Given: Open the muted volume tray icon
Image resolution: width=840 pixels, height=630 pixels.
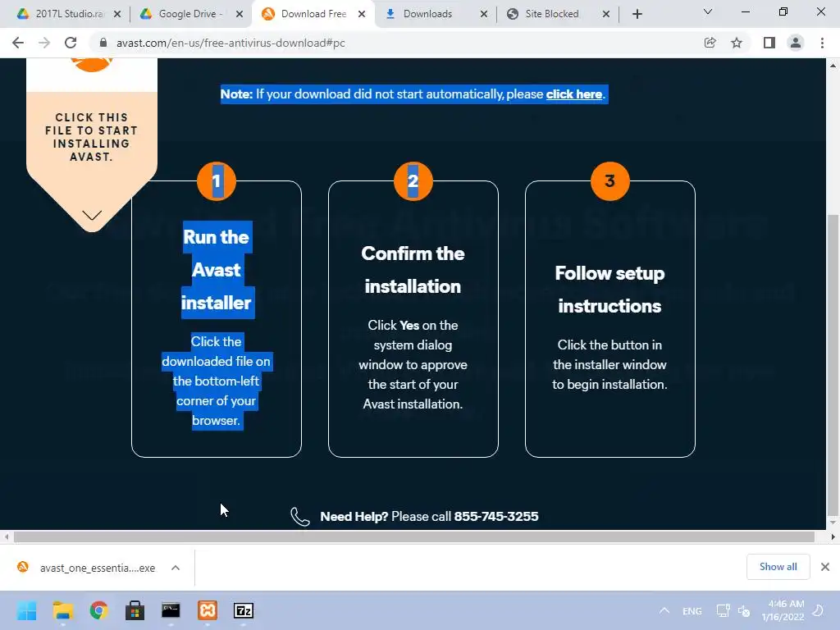Looking at the screenshot, I should (x=743, y=610).
